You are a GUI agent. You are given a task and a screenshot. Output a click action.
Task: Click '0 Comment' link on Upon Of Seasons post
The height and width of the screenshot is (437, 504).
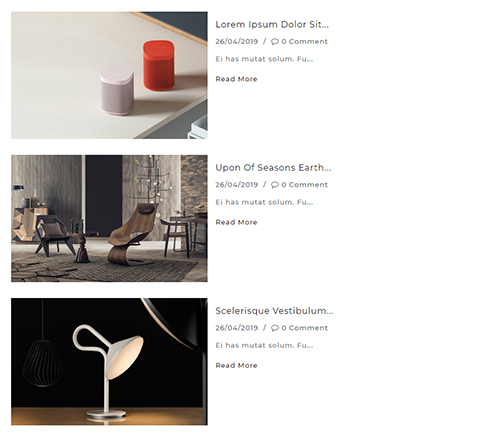point(304,185)
